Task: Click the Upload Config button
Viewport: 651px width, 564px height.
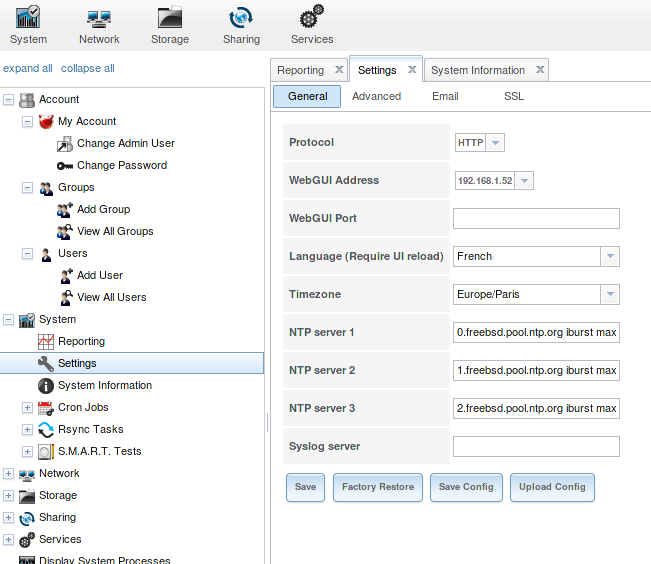Action: tap(552, 487)
